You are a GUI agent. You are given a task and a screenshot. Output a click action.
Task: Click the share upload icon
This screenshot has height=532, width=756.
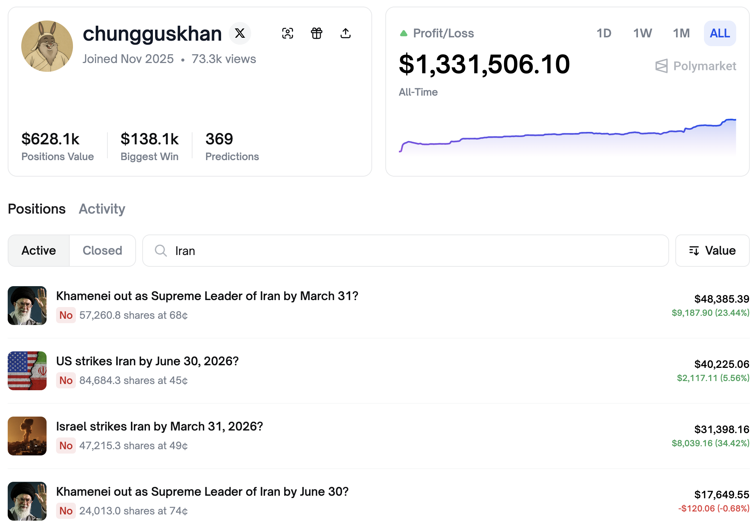tap(345, 33)
